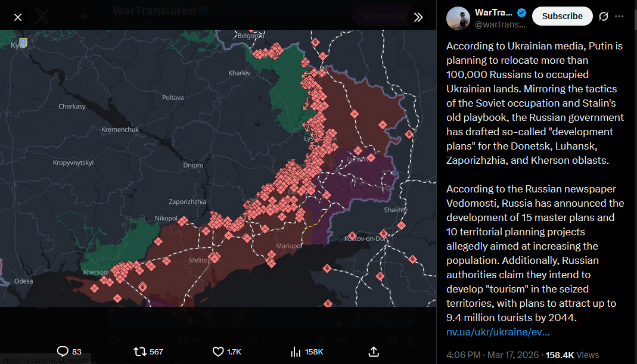The width and height of the screenshot is (637, 364).
Task: Click the 158.4K Views count
Action: click(572, 355)
